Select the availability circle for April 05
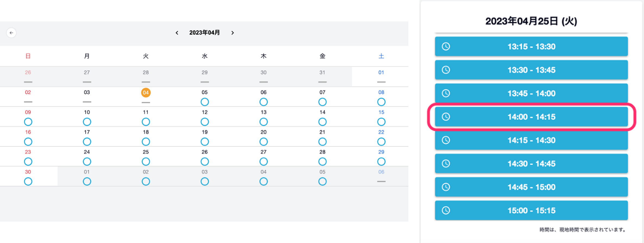This screenshot has width=644, height=243. click(205, 102)
